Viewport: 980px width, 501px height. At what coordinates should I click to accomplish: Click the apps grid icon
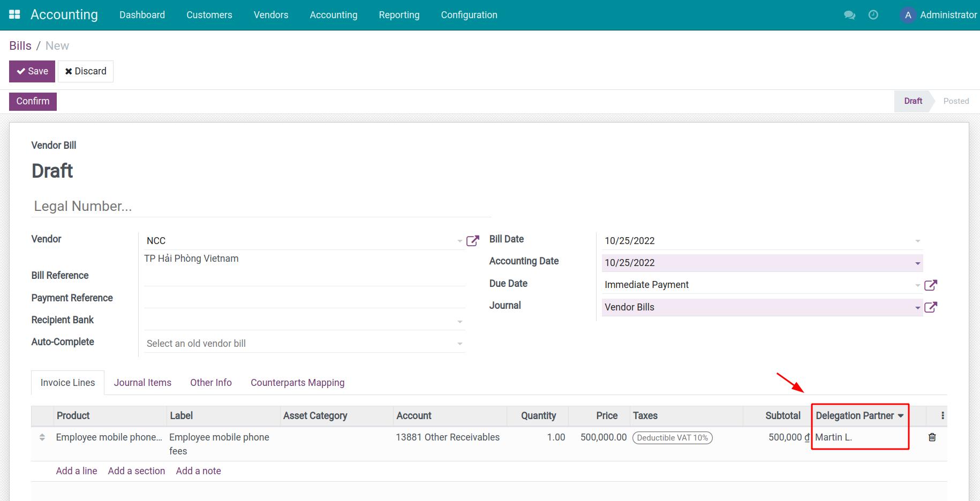click(x=14, y=14)
